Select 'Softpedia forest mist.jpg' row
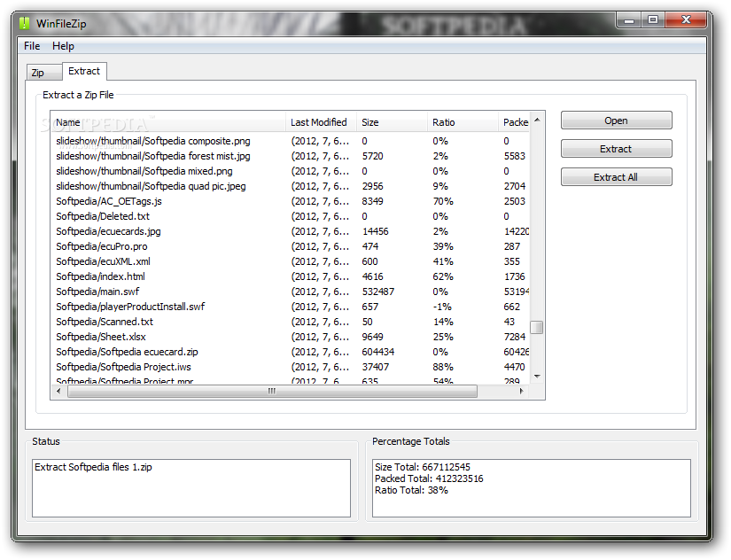 coord(290,156)
